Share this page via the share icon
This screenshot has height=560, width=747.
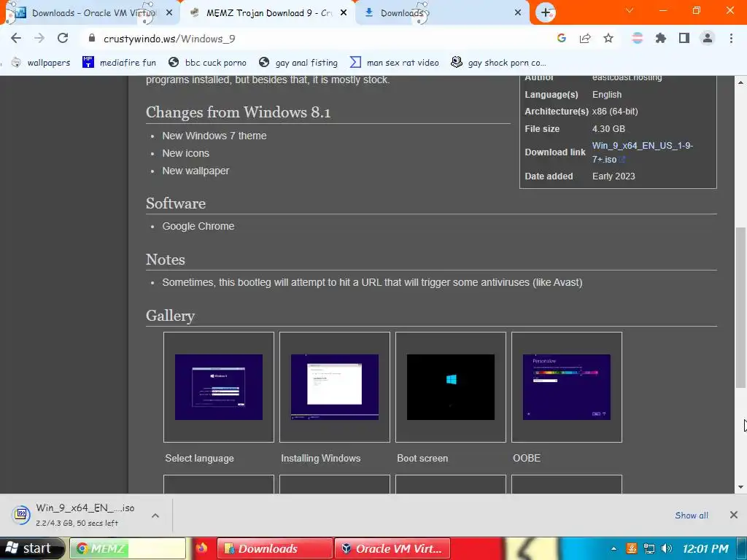[x=585, y=39]
